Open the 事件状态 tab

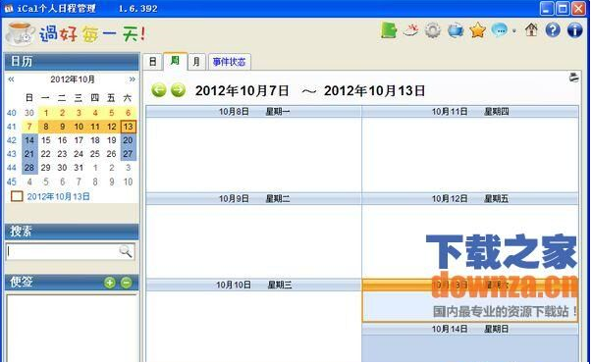click(x=229, y=62)
